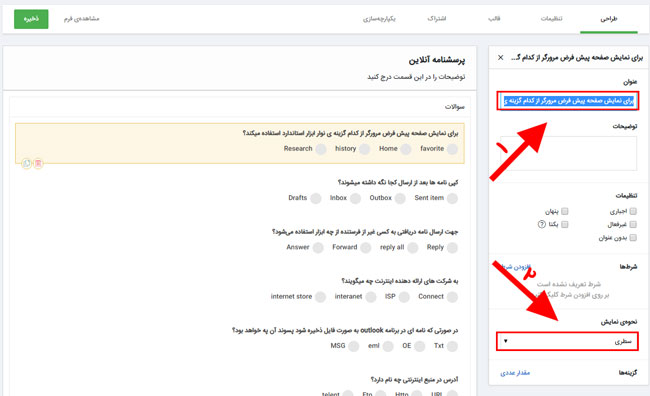650x396 pixels.
Task: Open the مشاهده‌ی فرم form preview link
Action: 81,19
